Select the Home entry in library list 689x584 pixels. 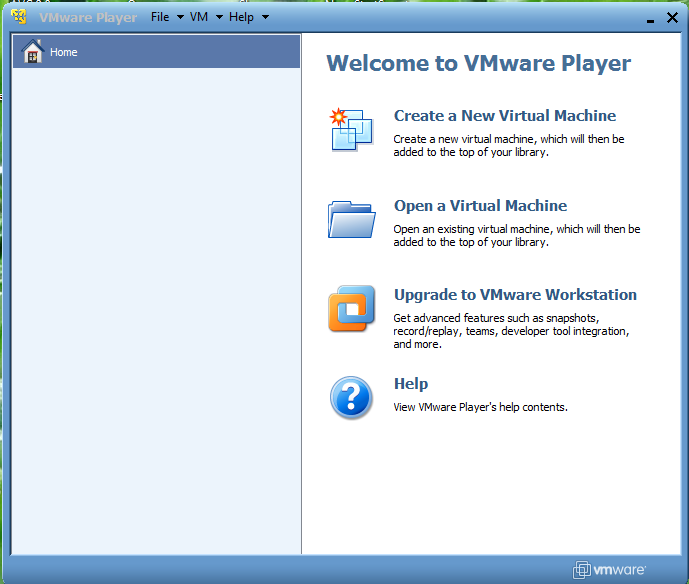(156, 51)
